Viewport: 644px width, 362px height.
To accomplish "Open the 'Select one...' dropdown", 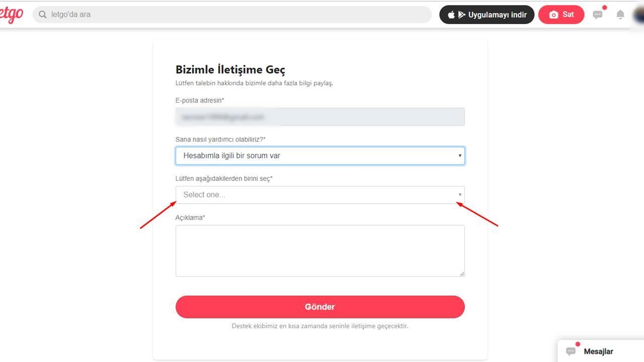I will pos(320,195).
